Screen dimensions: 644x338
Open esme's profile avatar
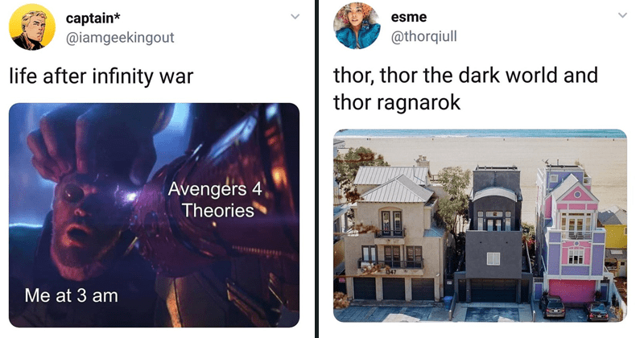tap(357, 26)
